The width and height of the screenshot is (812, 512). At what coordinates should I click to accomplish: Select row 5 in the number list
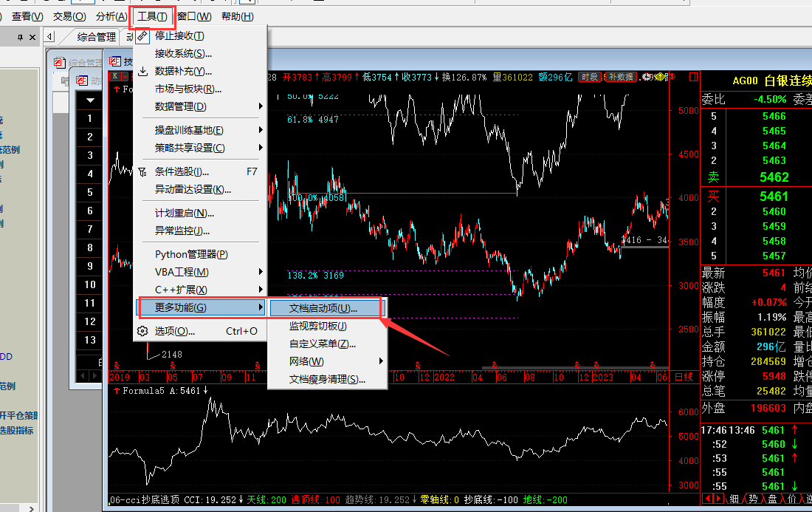(90, 192)
